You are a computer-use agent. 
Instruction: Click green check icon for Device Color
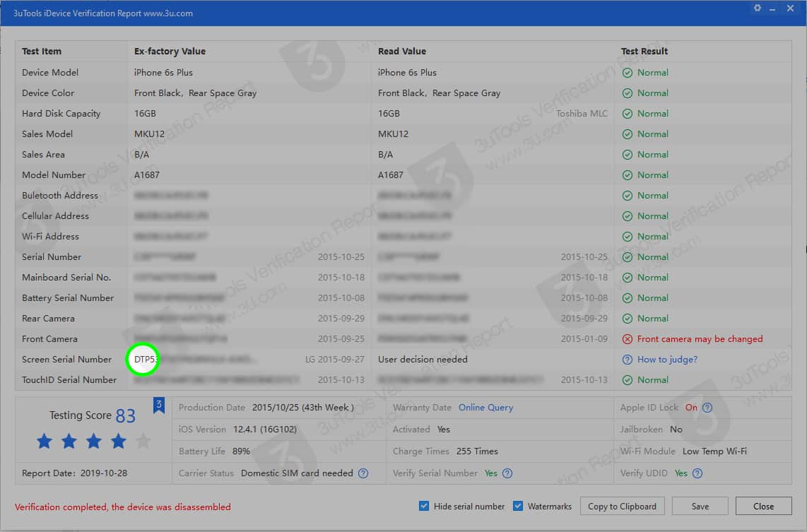tap(628, 93)
